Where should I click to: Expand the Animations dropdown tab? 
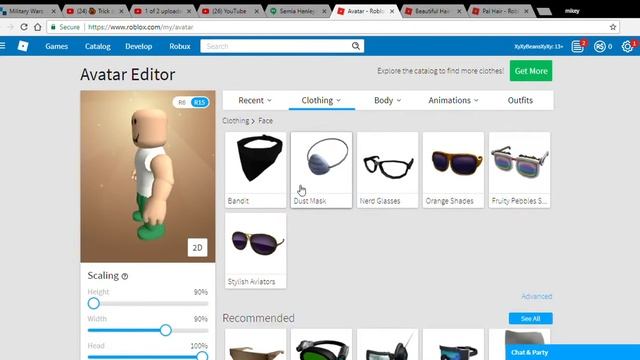click(453, 100)
